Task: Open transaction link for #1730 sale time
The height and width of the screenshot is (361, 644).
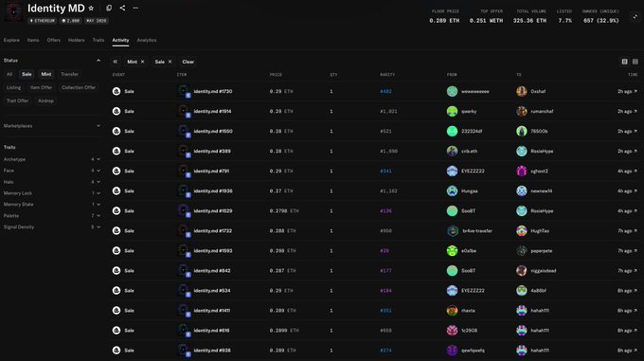Action: pyautogui.click(x=627, y=92)
